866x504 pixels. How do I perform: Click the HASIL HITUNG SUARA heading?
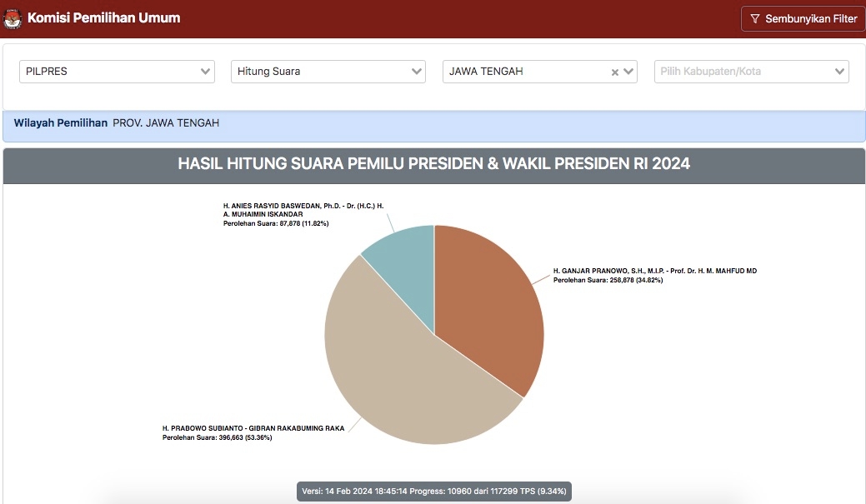click(x=434, y=164)
